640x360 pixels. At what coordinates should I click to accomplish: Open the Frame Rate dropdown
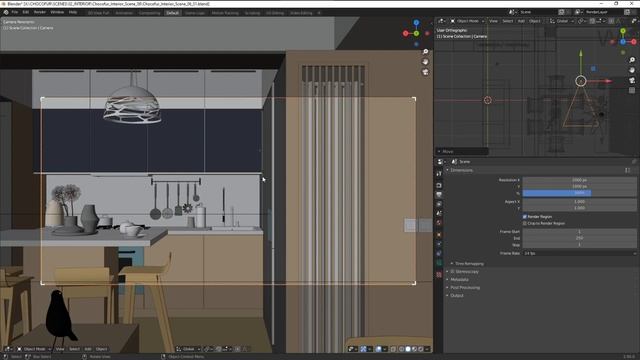click(x=580, y=253)
